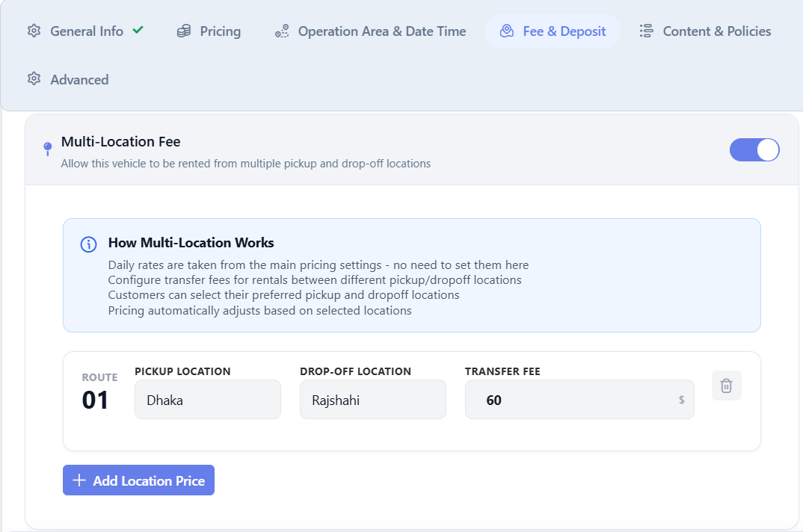Image resolution: width=803 pixels, height=532 pixels.
Task: Click the pin icon beside Multi-Location Fee
Action: click(48, 149)
